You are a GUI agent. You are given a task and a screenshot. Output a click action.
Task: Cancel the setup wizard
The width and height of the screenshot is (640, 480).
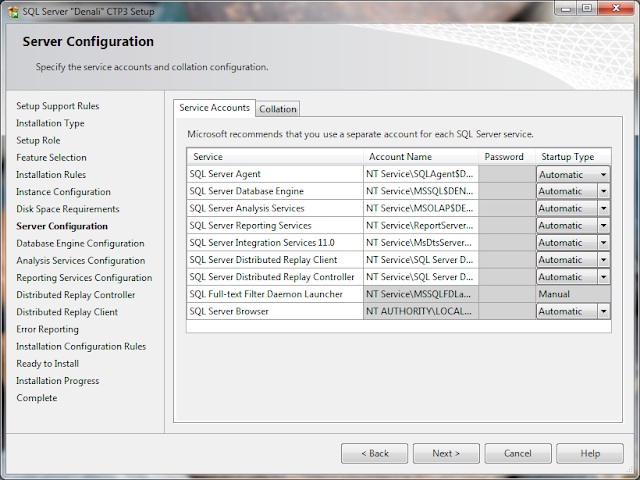518,453
